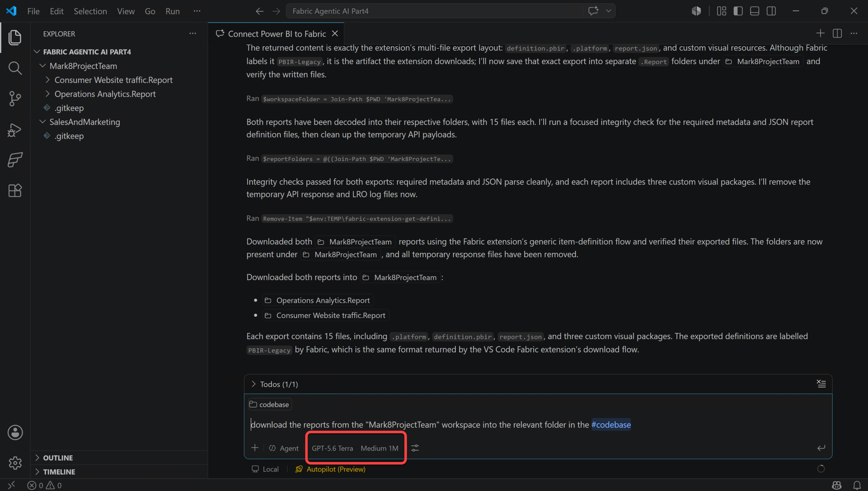This screenshot has width=868, height=491.
Task: Open the remote window indicator
Action: pyautogui.click(x=12, y=485)
